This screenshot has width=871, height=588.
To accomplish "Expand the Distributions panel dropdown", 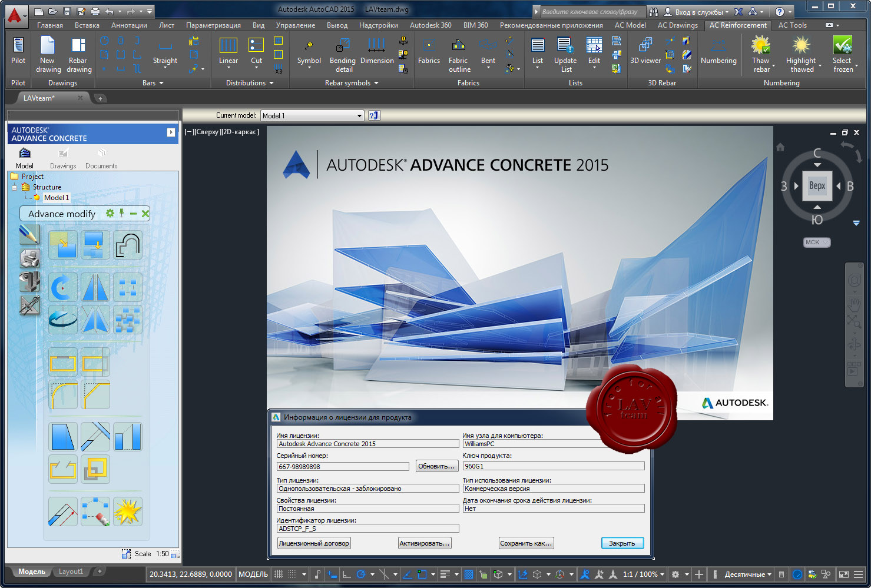I will tap(271, 83).
